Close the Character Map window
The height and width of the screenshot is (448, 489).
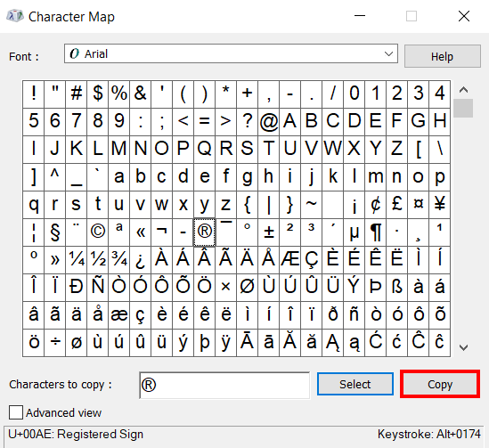click(x=464, y=16)
